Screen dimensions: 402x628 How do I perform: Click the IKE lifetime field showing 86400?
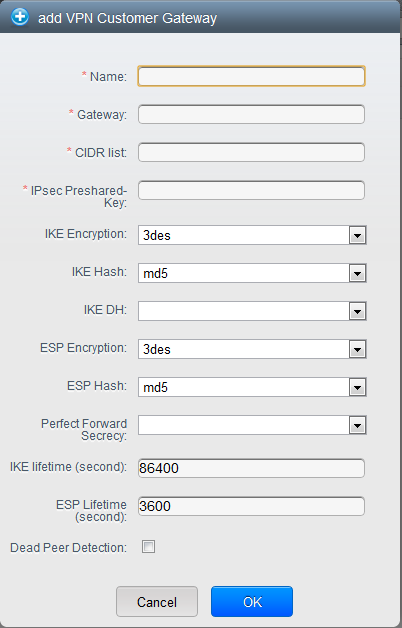(251, 468)
